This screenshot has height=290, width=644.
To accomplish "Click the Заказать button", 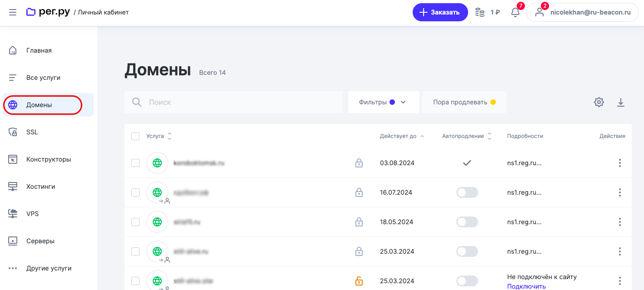I will coord(440,12).
